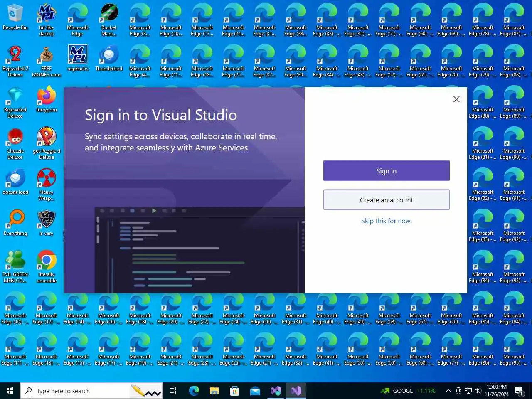This screenshot has height=399, width=532.
Task: Select the Microsoft Edge (41) shortcut
Action: 327,349
